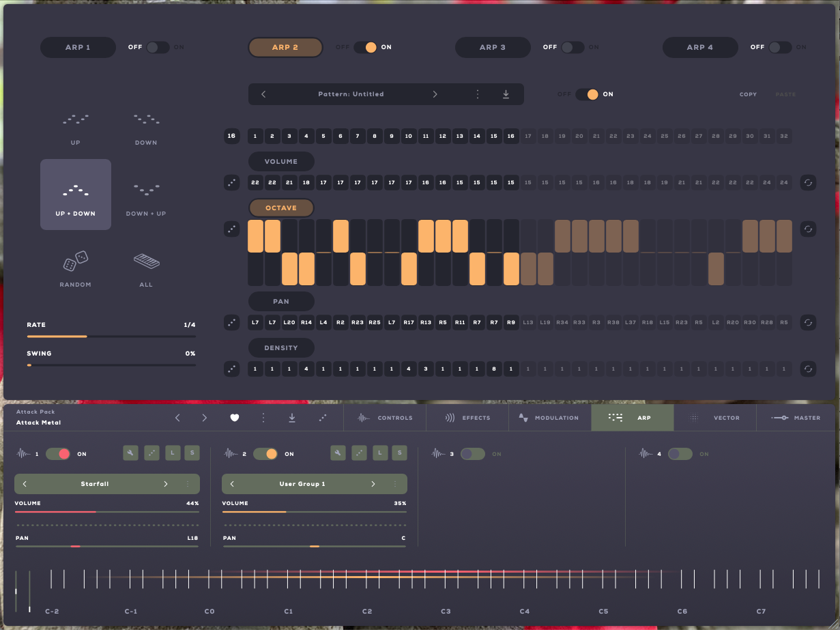This screenshot has height=630, width=840.
Task: Open Starfall source options dots
Action: pyautogui.click(x=187, y=484)
